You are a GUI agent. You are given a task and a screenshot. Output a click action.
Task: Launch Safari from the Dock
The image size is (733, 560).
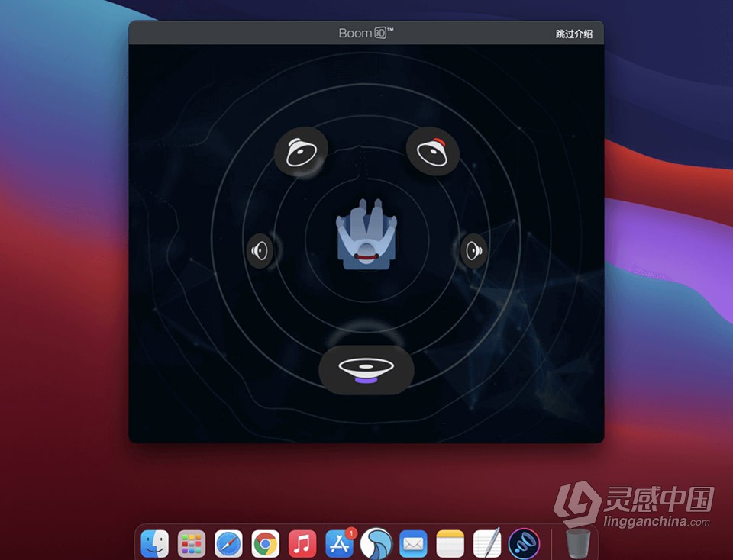(228, 544)
